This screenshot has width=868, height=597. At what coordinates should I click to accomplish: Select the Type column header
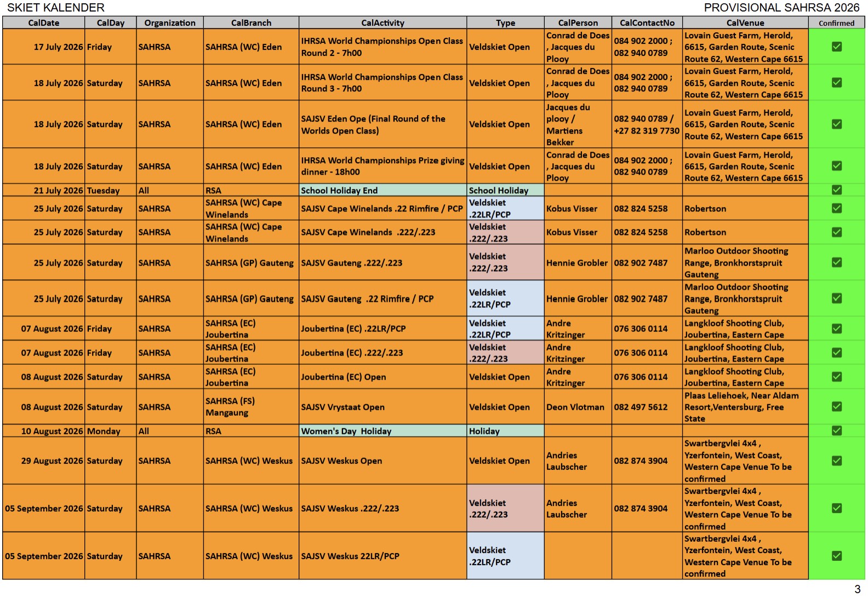pyautogui.click(x=505, y=22)
